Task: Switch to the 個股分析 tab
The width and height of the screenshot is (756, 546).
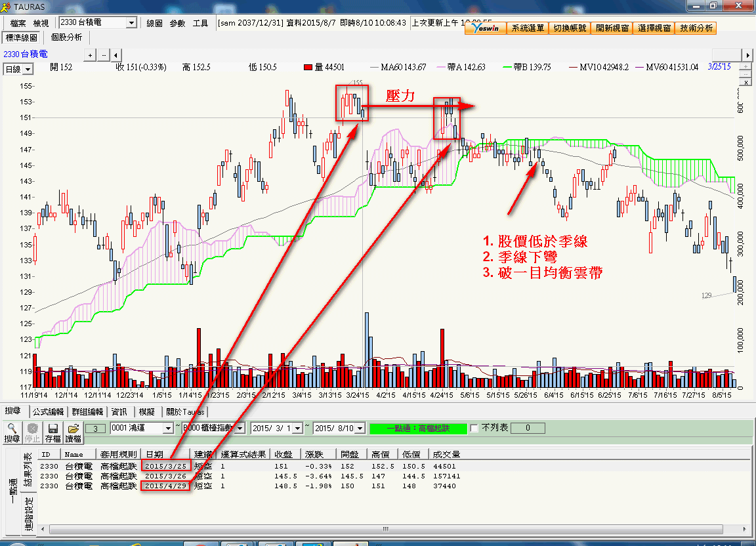Action: [66, 37]
